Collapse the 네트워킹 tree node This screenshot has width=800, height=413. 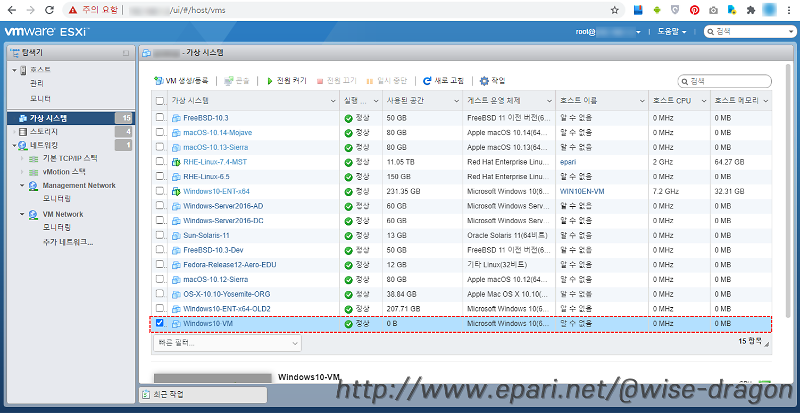[14, 145]
